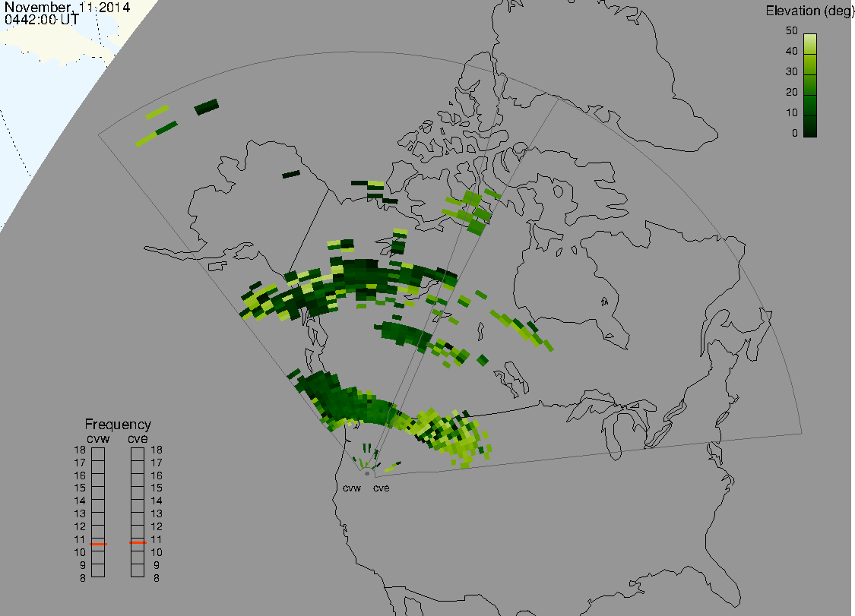The image size is (855, 616).
Task: Click the gray radar site dot above the cvw and cve labels
Action: tap(367, 474)
